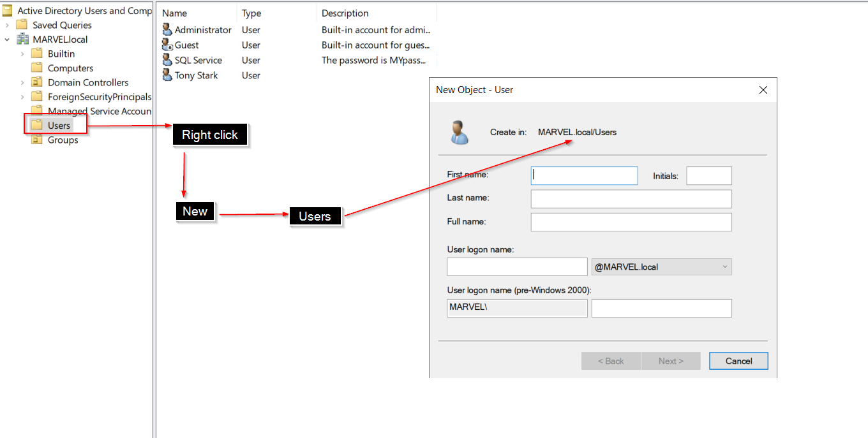Close the New Object - User dialog
The image size is (868, 438).
(763, 90)
